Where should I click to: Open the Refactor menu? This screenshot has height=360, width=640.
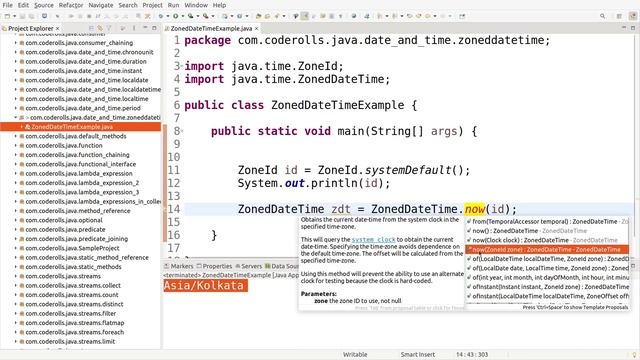tap(71, 5)
